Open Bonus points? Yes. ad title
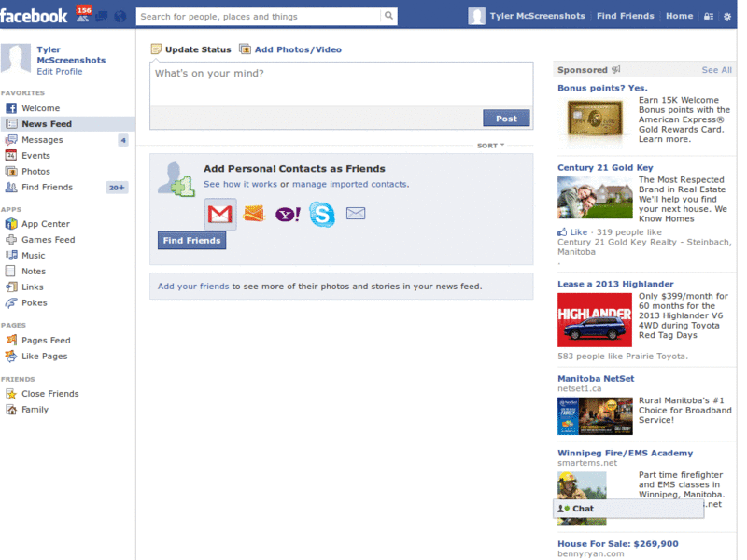Screen dimensions: 747x560 pyautogui.click(x=602, y=88)
